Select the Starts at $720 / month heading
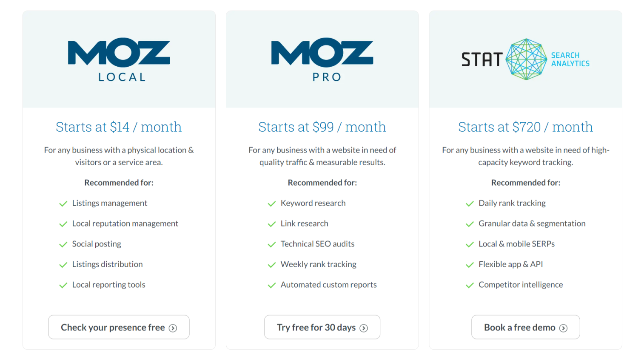Screen dimensions: 644x362 (x=525, y=127)
